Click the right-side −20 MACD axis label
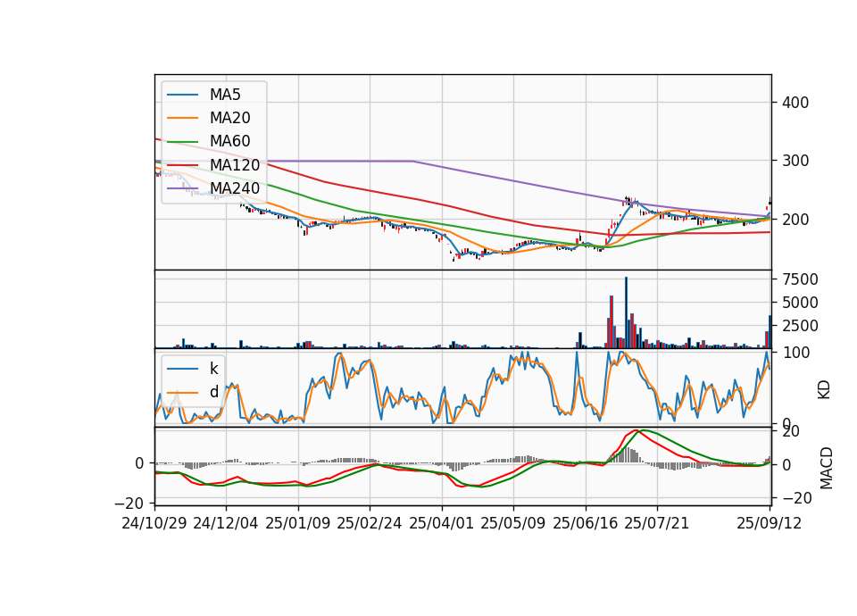 796,498
